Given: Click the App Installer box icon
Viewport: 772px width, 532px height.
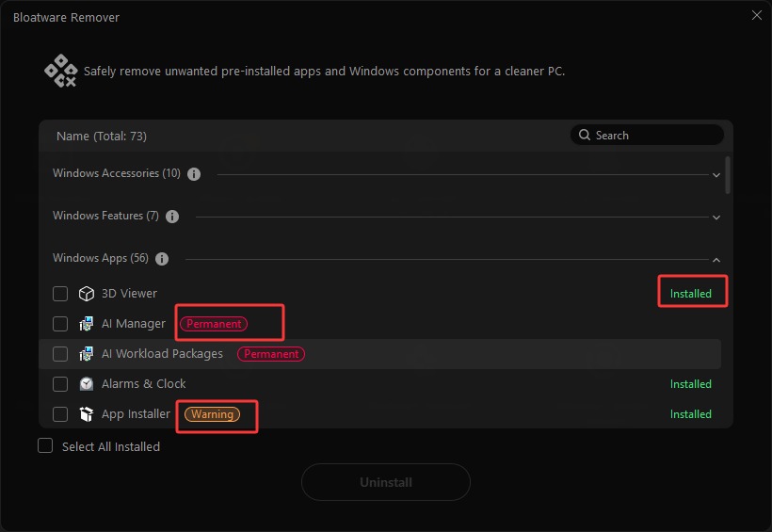Looking at the screenshot, I should point(87,414).
